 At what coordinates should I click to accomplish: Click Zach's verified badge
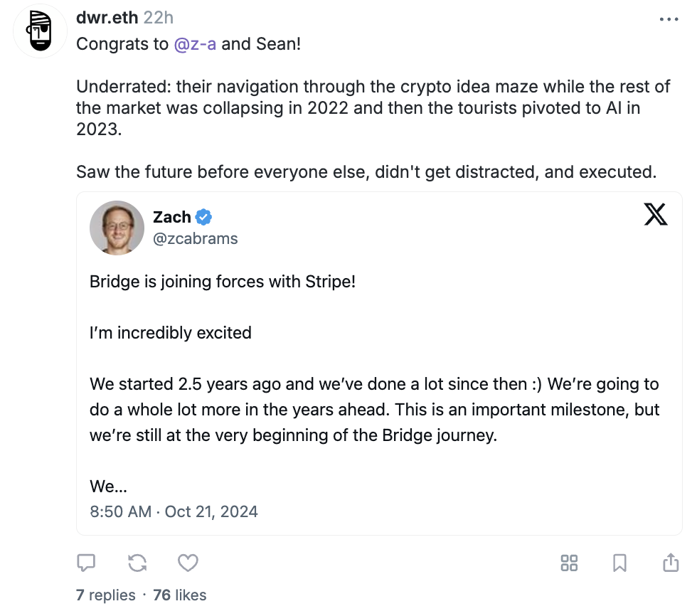click(202, 217)
